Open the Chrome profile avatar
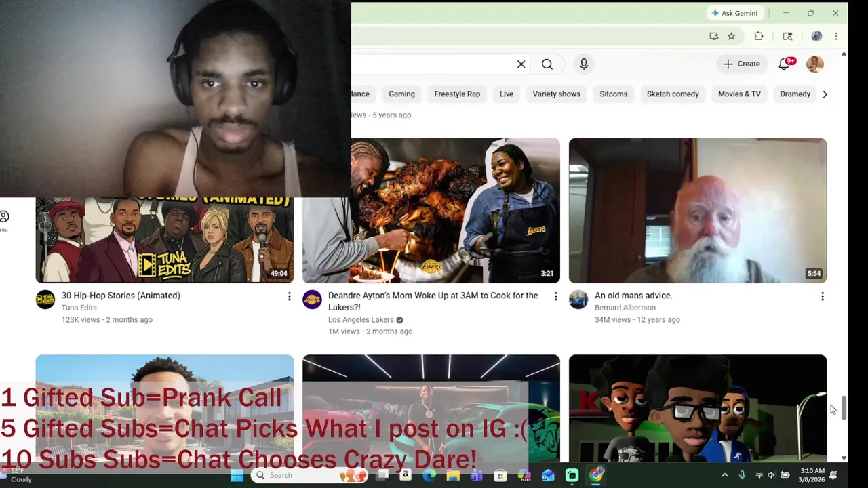The height and width of the screenshot is (488, 868). coord(816,37)
